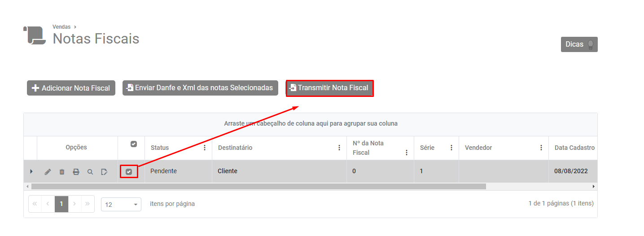Open the Dicas tips button
Screen dimensions: 644x236
579,44
